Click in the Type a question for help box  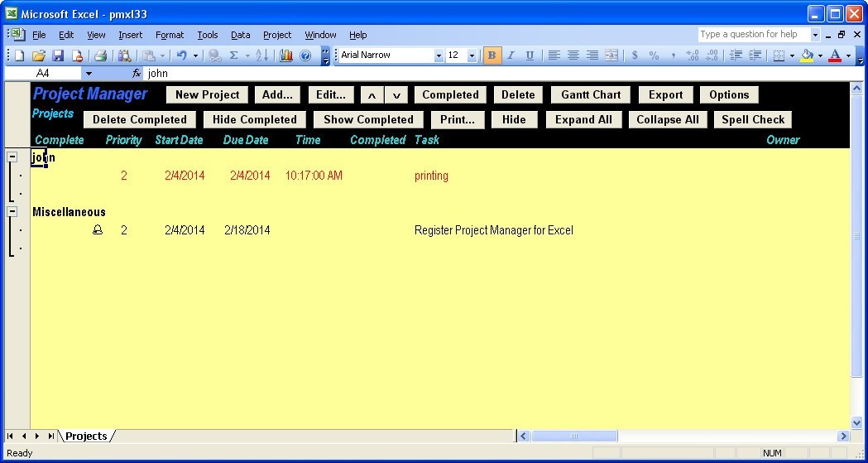(754, 34)
